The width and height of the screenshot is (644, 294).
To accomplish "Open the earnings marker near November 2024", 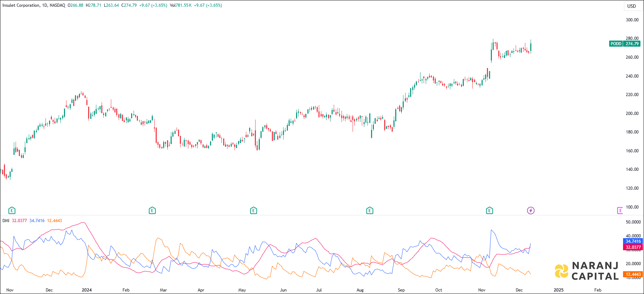I will [489, 211].
